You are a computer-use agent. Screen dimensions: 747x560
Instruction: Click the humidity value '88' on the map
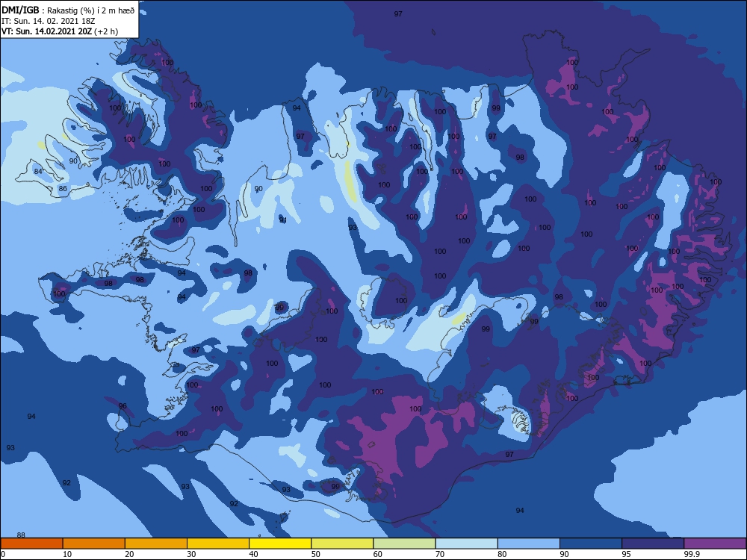pos(21,535)
